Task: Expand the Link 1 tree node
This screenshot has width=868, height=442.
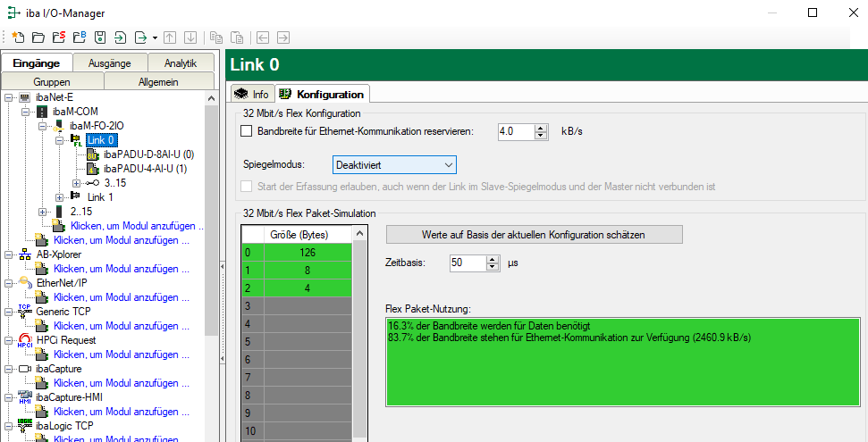Action: 59,197
